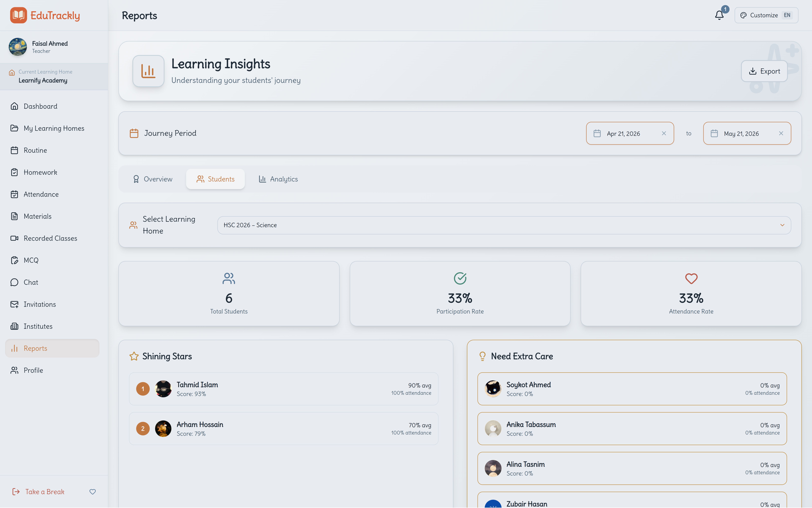The width and height of the screenshot is (812, 508).
Task: Open the Institutes section
Action: [x=52, y=326]
